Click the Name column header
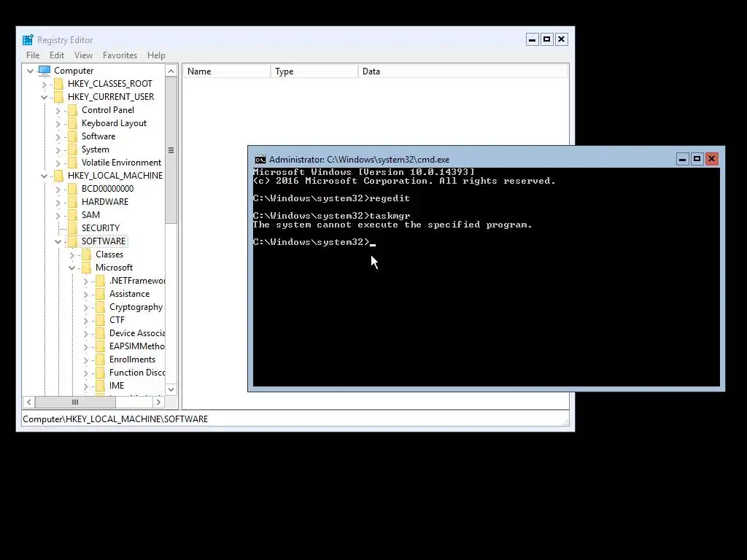The width and height of the screenshot is (747, 560). (x=226, y=71)
